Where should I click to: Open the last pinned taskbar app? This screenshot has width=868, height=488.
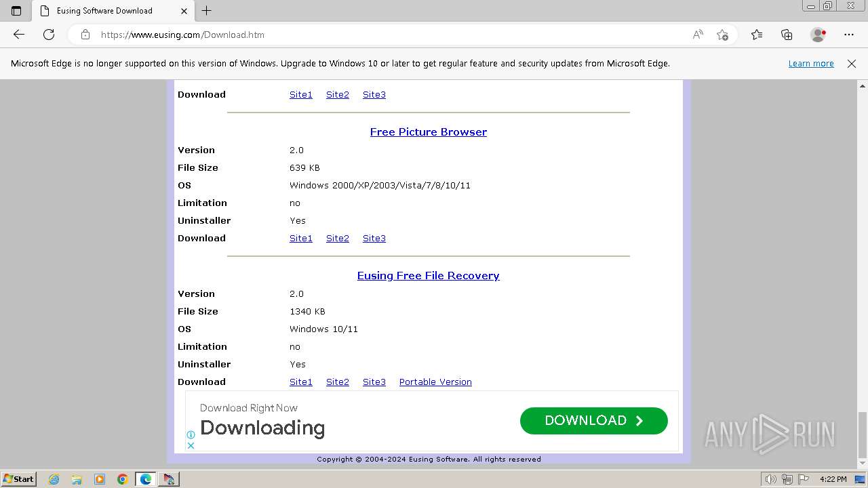169,479
